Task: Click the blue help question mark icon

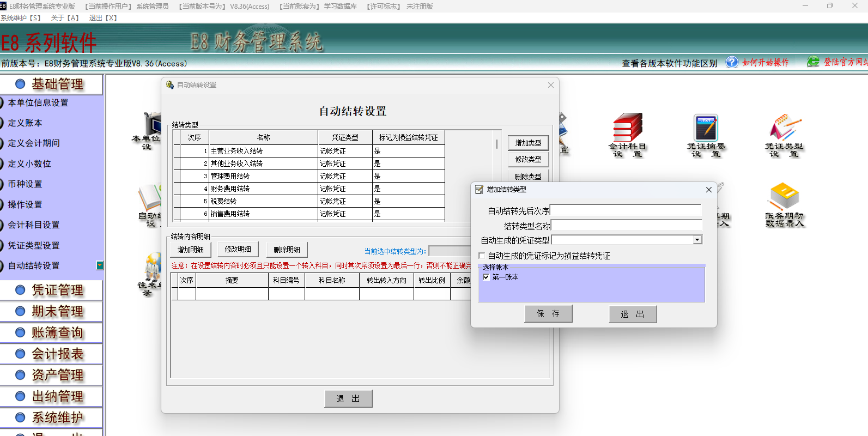Action: pos(732,63)
